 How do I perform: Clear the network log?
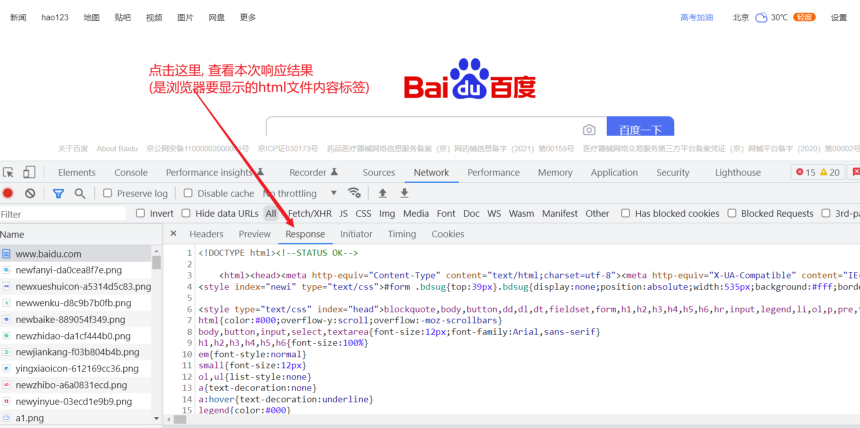tap(30, 193)
